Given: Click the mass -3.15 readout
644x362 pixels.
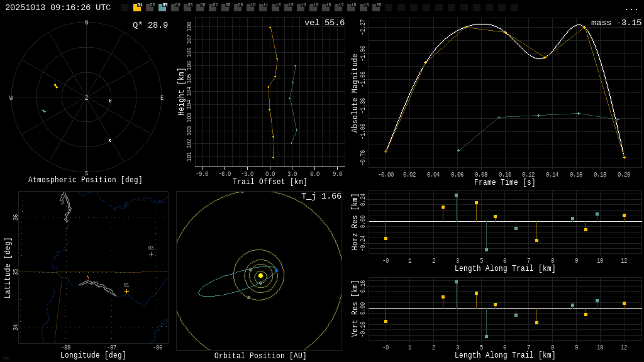Looking at the screenshot, I should click(616, 23).
